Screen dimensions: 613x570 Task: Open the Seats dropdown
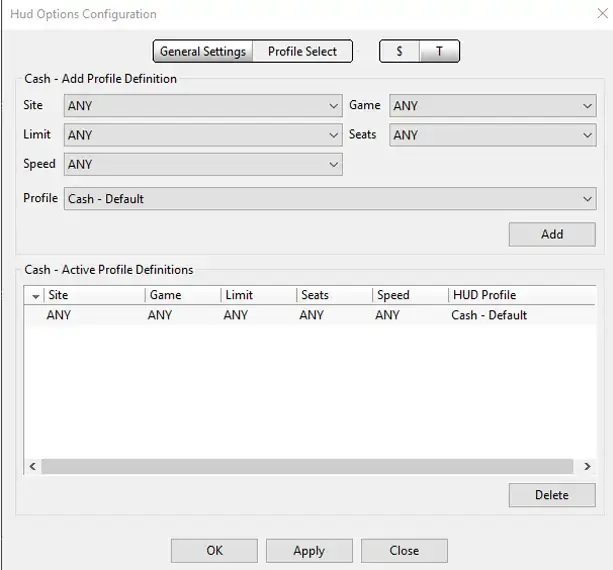(x=493, y=135)
